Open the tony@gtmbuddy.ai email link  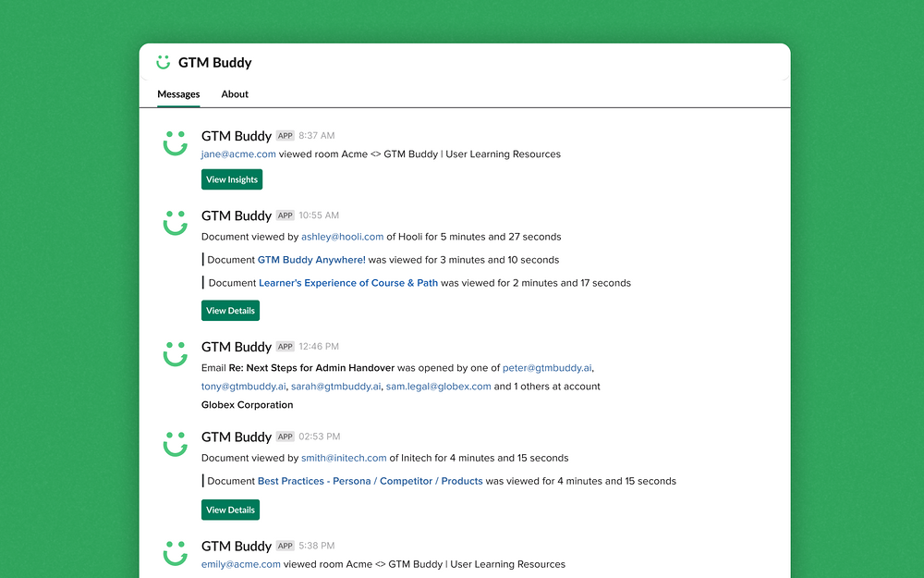click(243, 387)
